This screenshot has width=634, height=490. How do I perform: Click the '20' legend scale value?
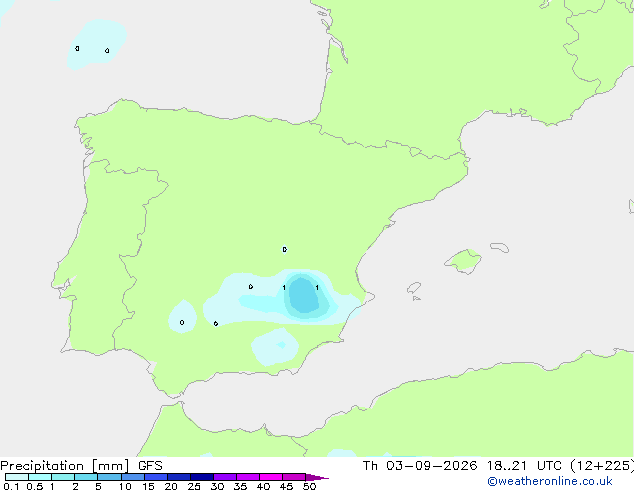tap(171, 486)
